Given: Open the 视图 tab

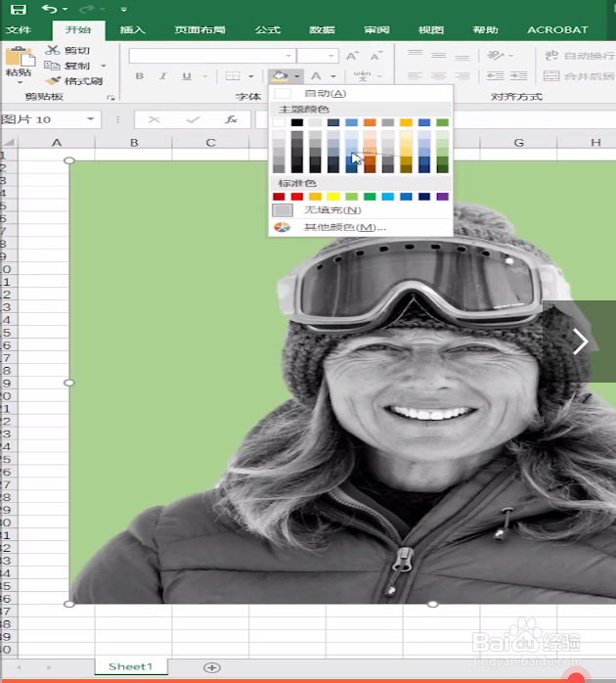Looking at the screenshot, I should [431, 30].
